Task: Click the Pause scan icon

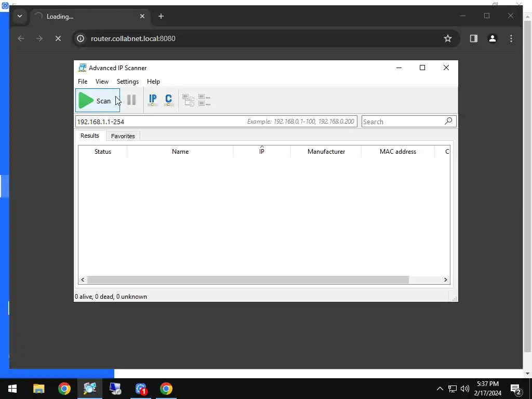Action: [x=131, y=100]
